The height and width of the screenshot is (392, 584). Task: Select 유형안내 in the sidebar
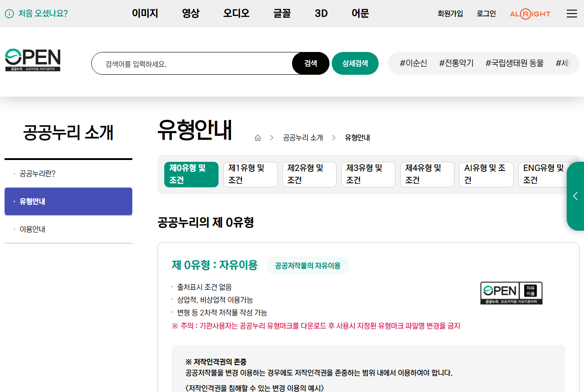point(68,201)
